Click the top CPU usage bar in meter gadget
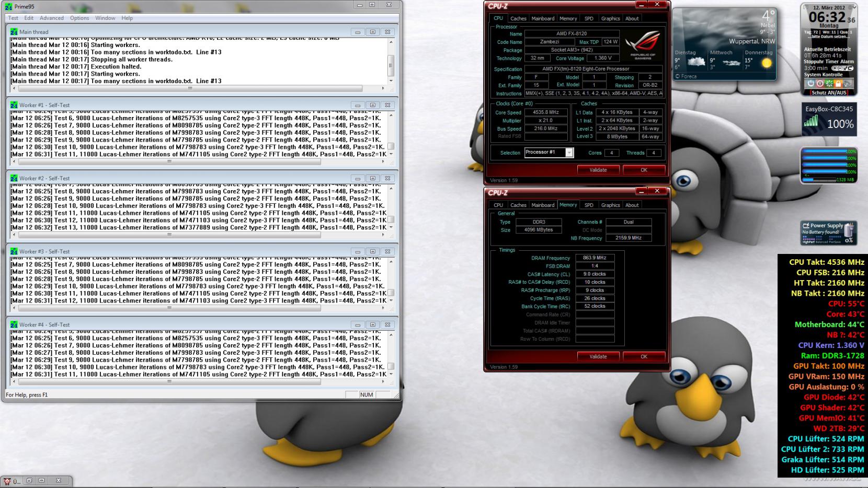 point(829,152)
